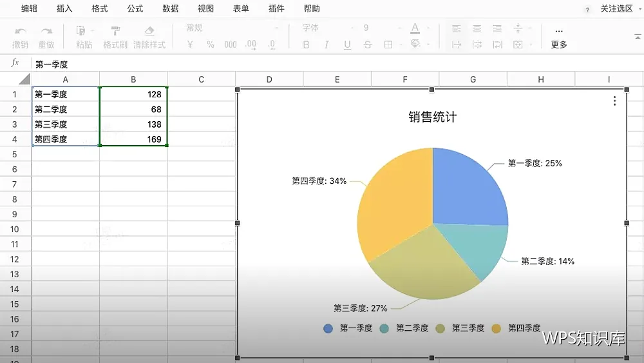Apply currency ¥ number format
644x363 pixels.
190,44
